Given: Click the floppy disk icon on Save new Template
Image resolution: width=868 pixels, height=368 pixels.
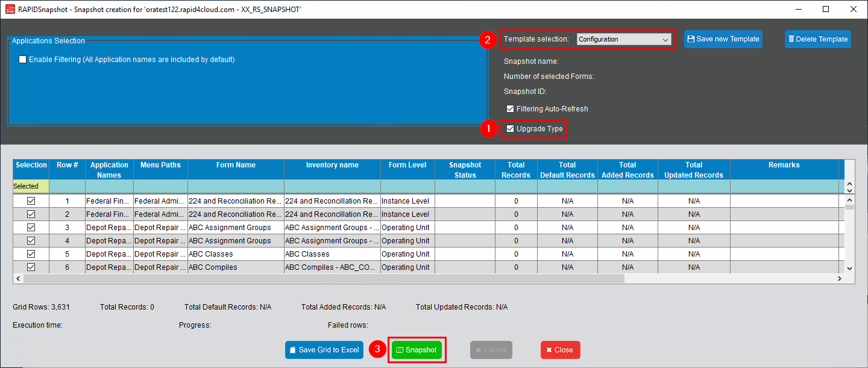Looking at the screenshot, I should 691,39.
